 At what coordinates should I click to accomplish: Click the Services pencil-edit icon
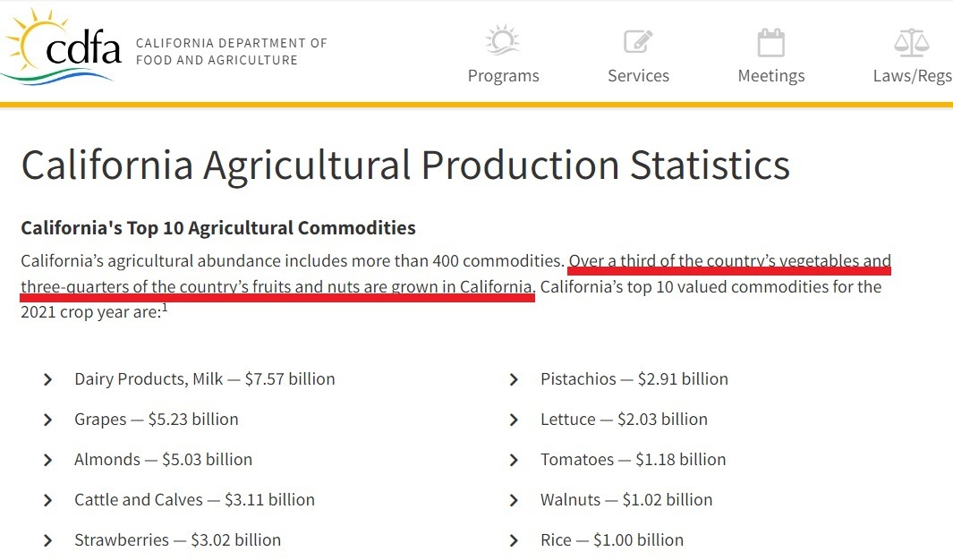pyautogui.click(x=638, y=41)
